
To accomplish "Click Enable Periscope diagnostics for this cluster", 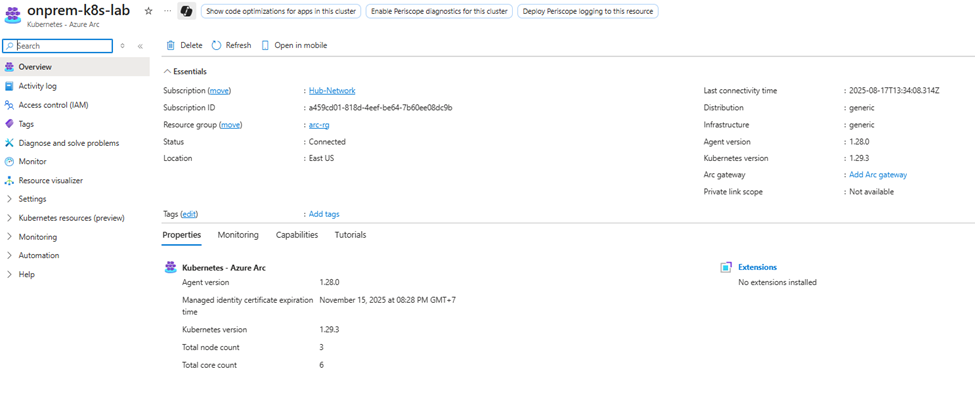I will pos(439,11).
